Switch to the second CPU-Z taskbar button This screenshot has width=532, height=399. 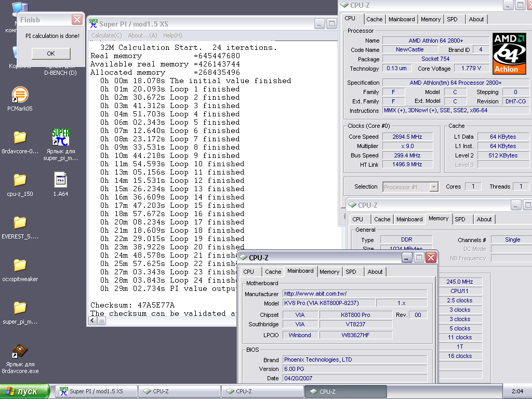coord(262,391)
